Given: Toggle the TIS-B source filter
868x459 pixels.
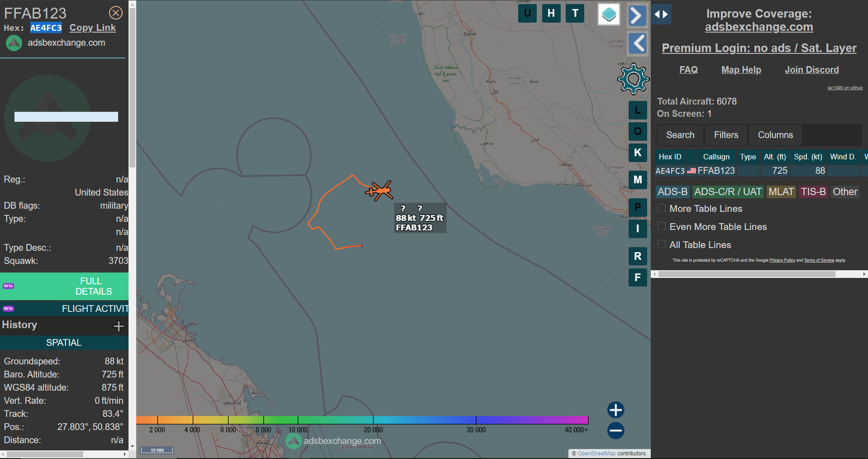Looking at the screenshot, I should click(x=813, y=192).
